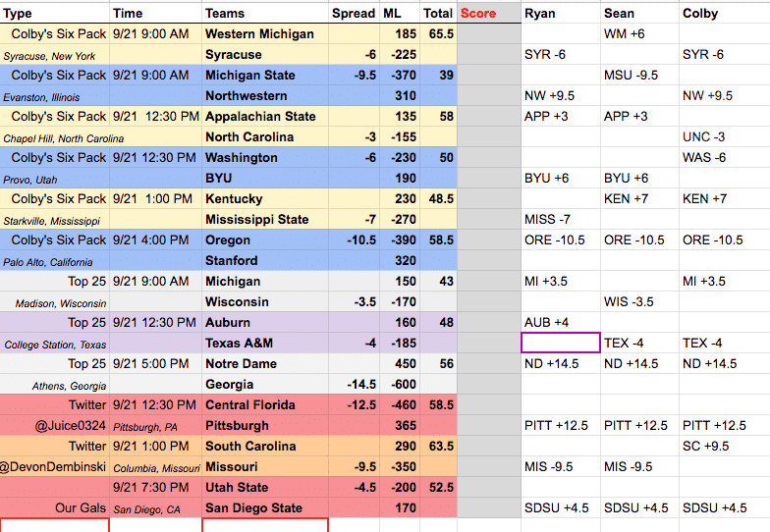Select the Athens, Georgia location cell

(x=55, y=385)
